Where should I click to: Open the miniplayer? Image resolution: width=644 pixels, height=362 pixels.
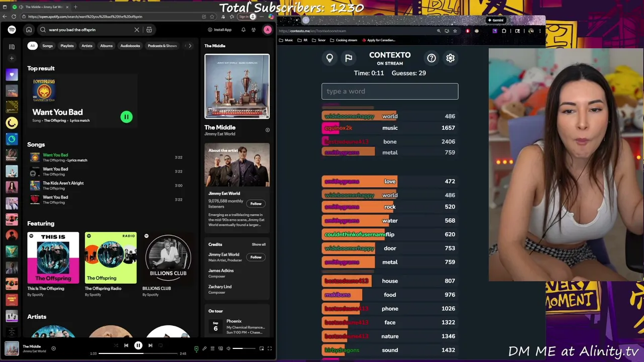pyautogui.click(x=262, y=348)
